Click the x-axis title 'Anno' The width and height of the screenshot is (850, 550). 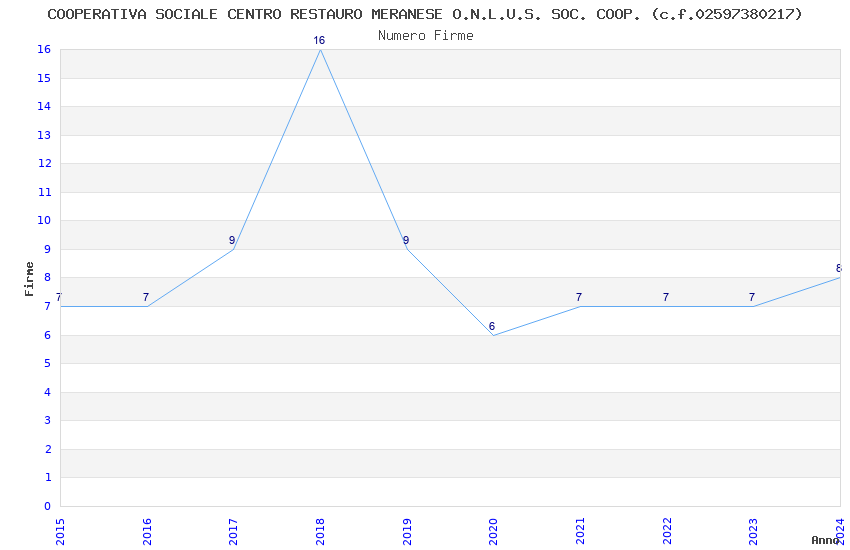click(825, 540)
